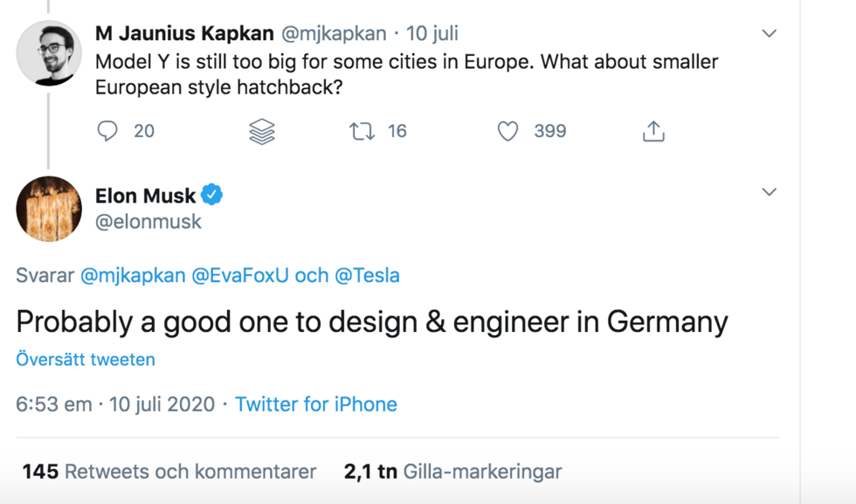Open the dropdown arrow on Musk's tweet
856x504 pixels.
(x=770, y=191)
